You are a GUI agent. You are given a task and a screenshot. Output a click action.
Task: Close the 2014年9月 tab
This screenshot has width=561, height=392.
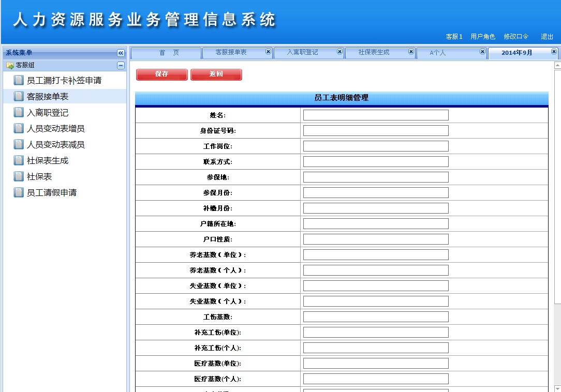click(x=553, y=52)
